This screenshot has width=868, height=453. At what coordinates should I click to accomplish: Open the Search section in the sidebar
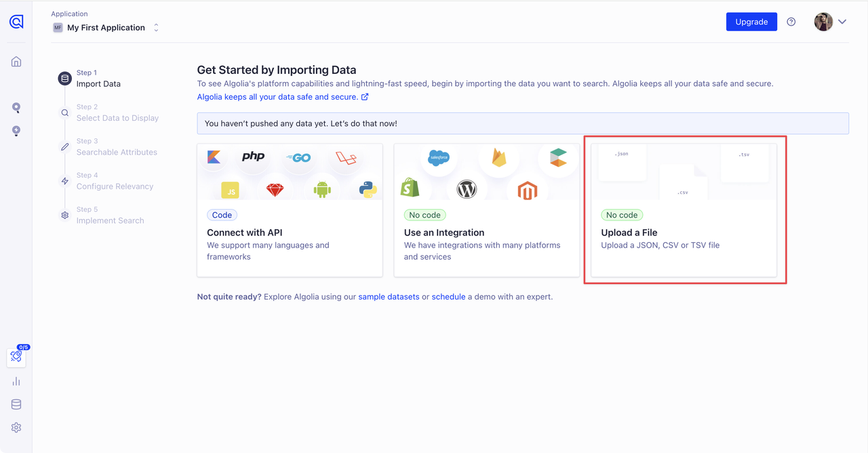point(16,107)
